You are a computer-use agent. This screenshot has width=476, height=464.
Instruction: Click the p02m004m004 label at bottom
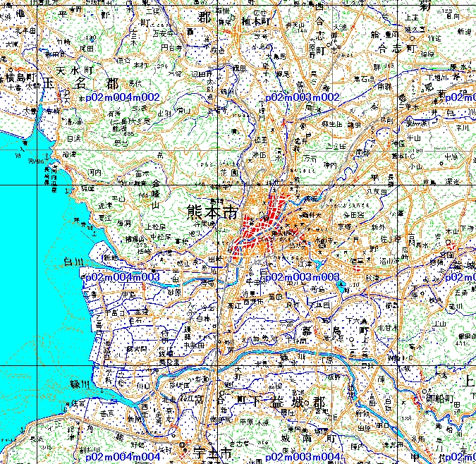pos(122,458)
